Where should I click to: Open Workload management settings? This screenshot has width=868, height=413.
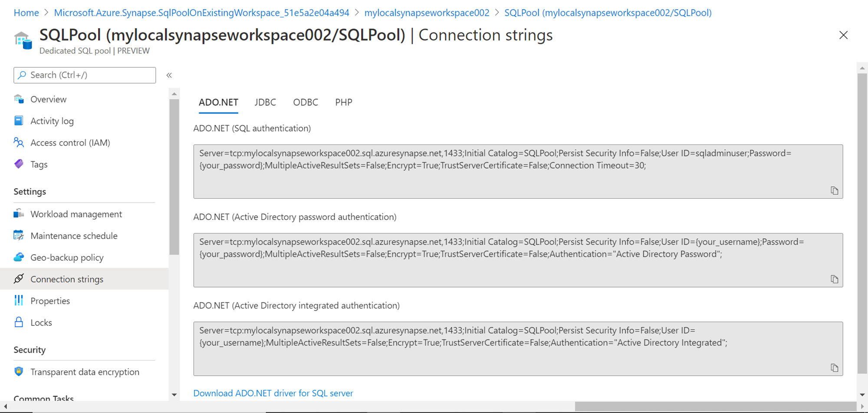coord(76,214)
